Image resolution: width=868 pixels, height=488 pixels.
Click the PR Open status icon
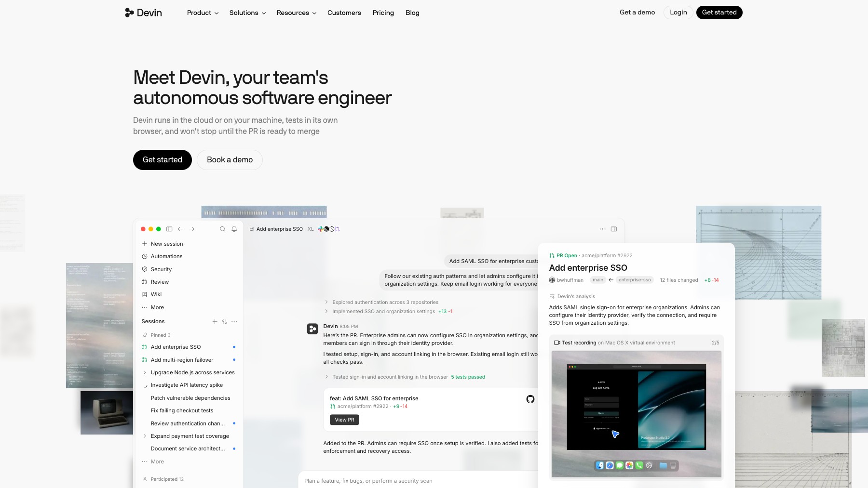tap(552, 256)
